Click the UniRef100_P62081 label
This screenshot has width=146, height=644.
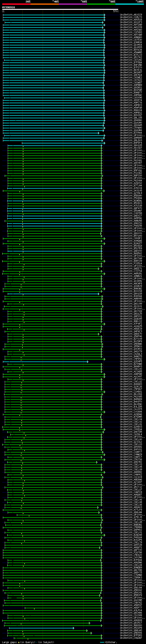pyautogui.click(x=131, y=161)
